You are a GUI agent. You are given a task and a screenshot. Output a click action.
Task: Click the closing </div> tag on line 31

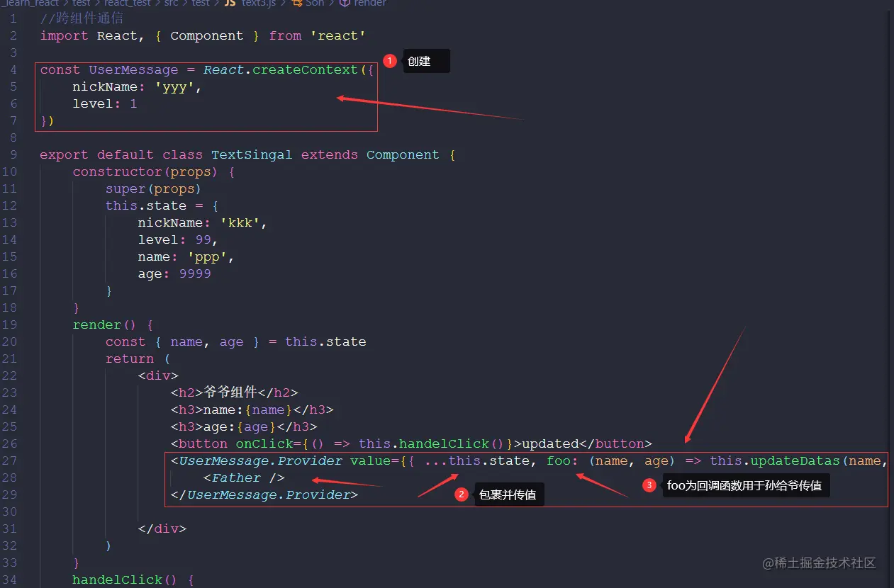point(162,528)
